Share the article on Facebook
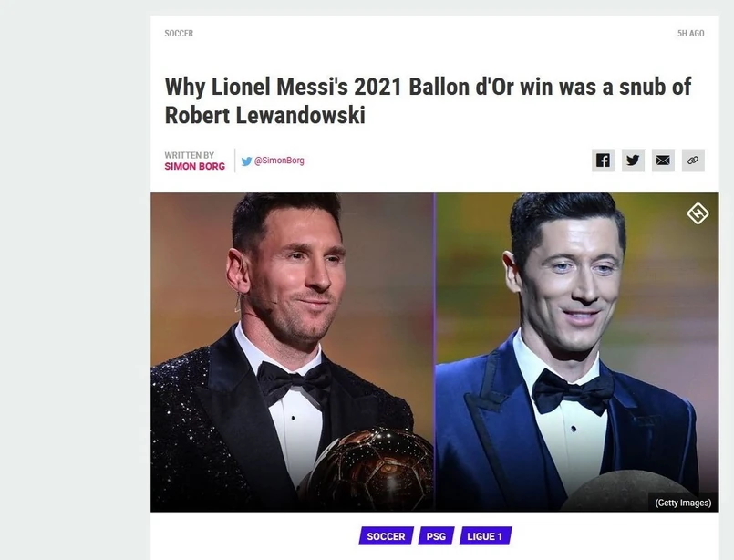Image resolution: width=734 pixels, height=560 pixels. click(603, 161)
